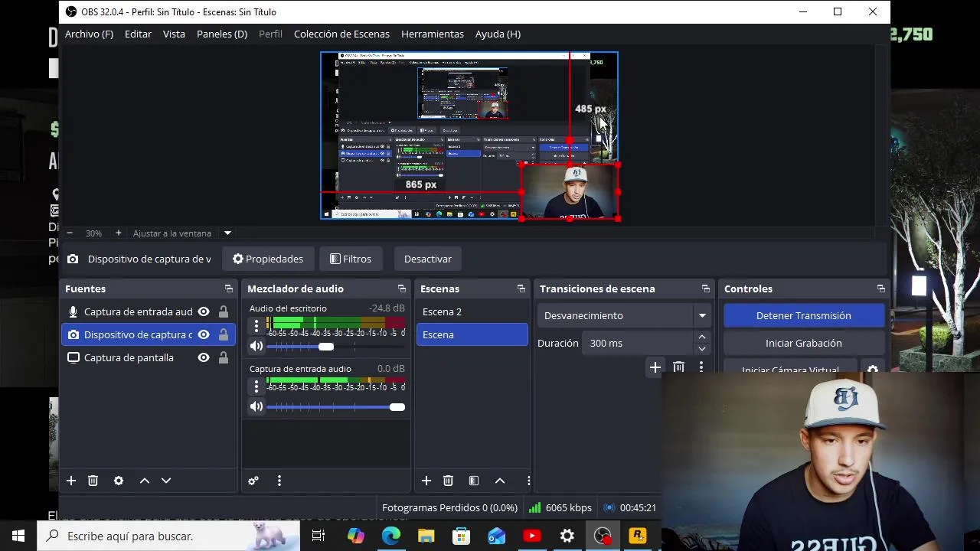Open source properties gear in Fuentes toolbar
This screenshot has width=980, height=551.
[x=119, y=481]
